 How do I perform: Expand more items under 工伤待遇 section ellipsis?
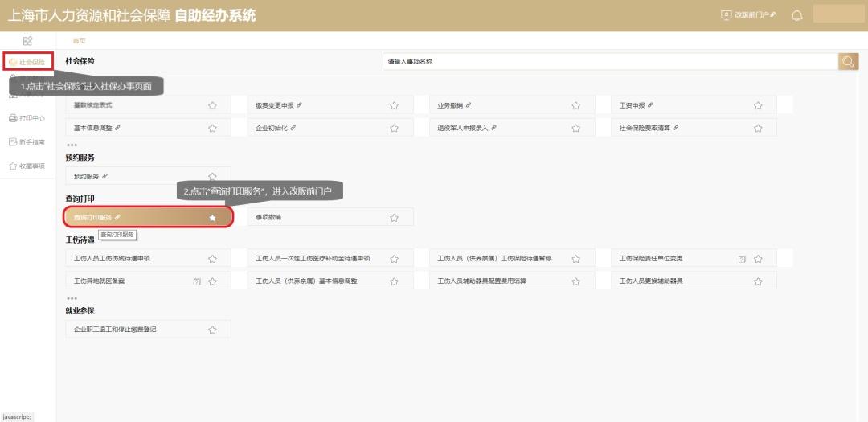72,298
